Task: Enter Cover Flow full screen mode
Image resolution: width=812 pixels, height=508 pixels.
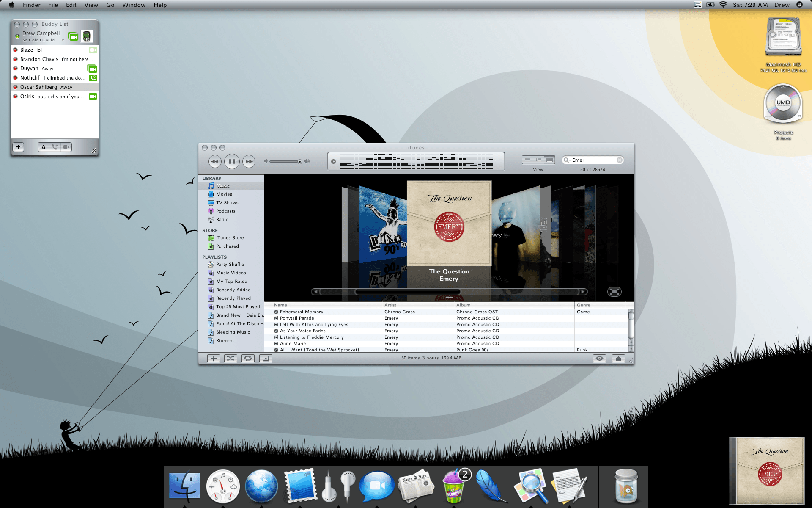Action: pos(614,292)
